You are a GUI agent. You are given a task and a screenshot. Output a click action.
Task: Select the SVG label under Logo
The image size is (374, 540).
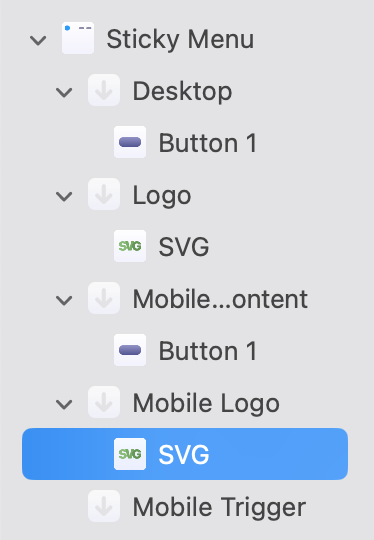pos(184,247)
